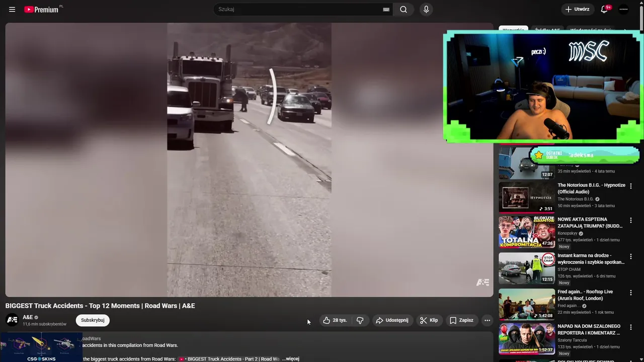Click the video player area

249,160
